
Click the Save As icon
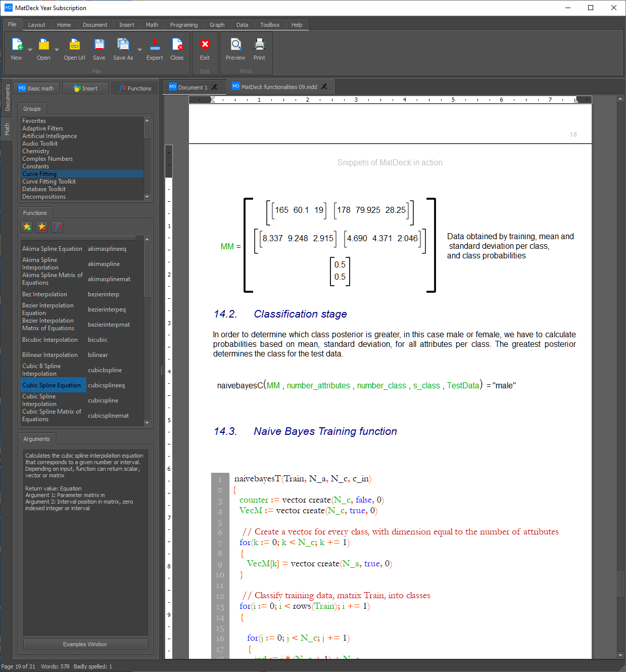click(123, 50)
